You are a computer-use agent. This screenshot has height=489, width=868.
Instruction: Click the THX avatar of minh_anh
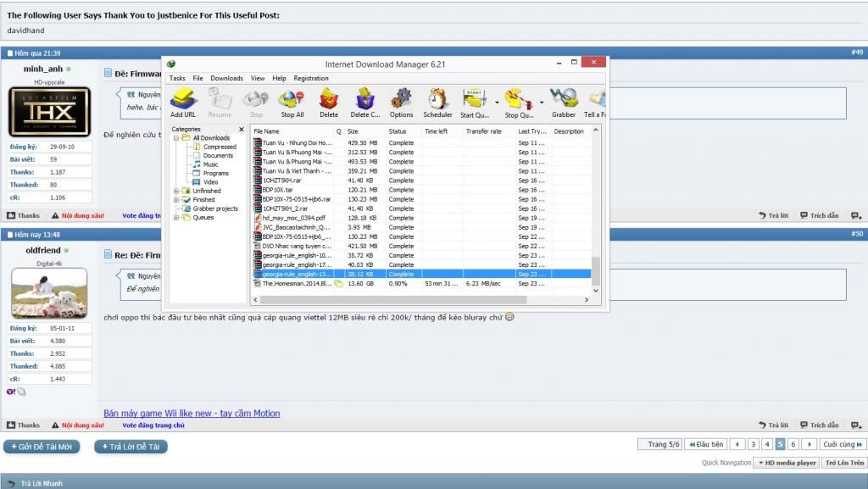pos(49,112)
